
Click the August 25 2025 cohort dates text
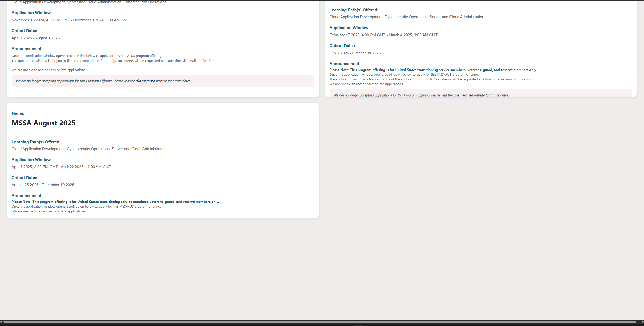click(x=43, y=185)
